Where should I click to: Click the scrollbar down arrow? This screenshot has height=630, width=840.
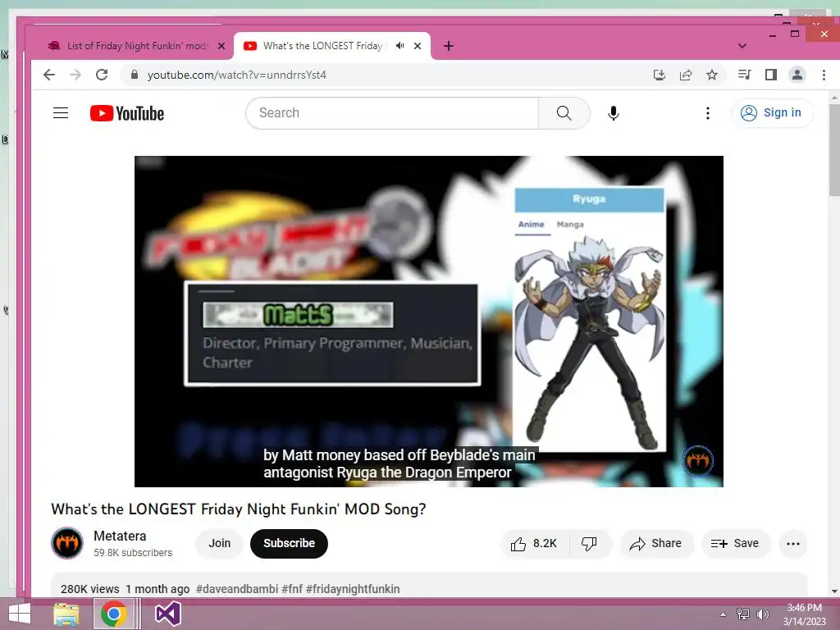pyautogui.click(x=834, y=591)
